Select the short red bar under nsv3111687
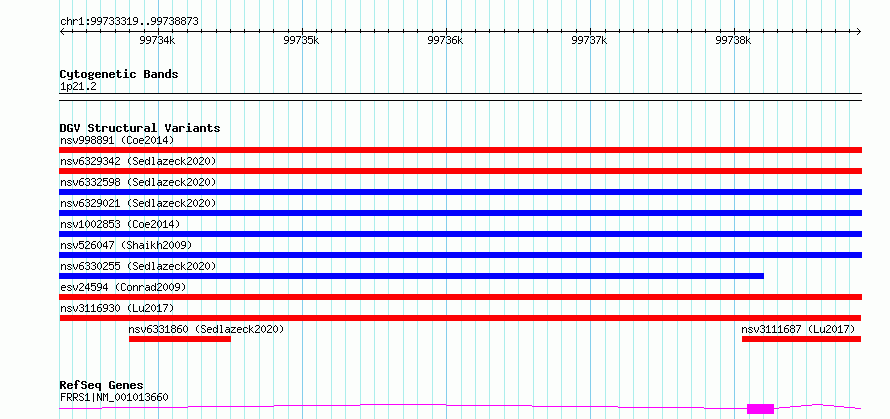This screenshot has height=419, width=890. tap(801, 339)
